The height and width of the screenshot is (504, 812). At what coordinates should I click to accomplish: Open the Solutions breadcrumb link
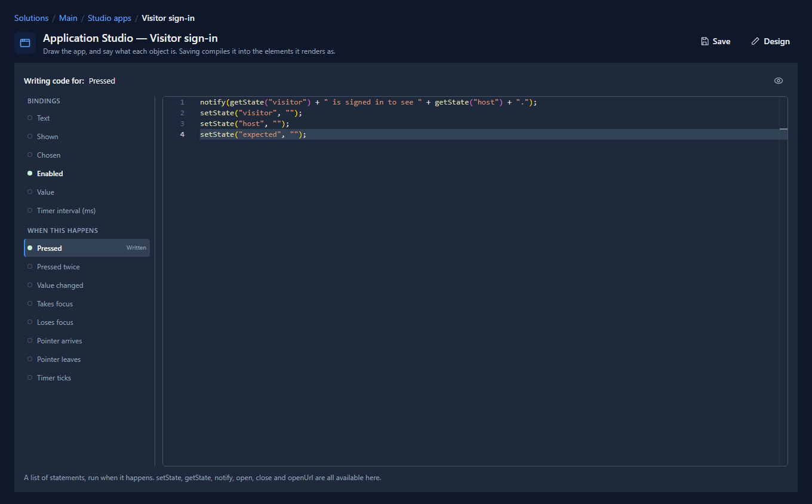pos(31,18)
